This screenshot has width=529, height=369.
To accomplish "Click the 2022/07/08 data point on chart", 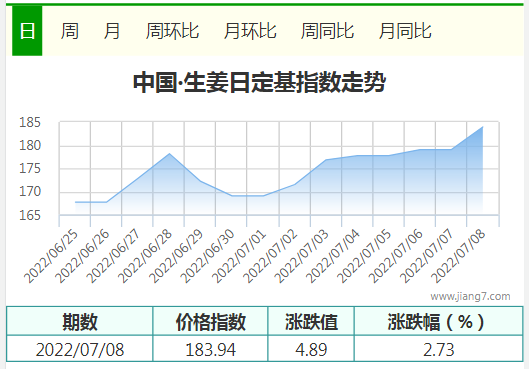I will click(x=483, y=127).
